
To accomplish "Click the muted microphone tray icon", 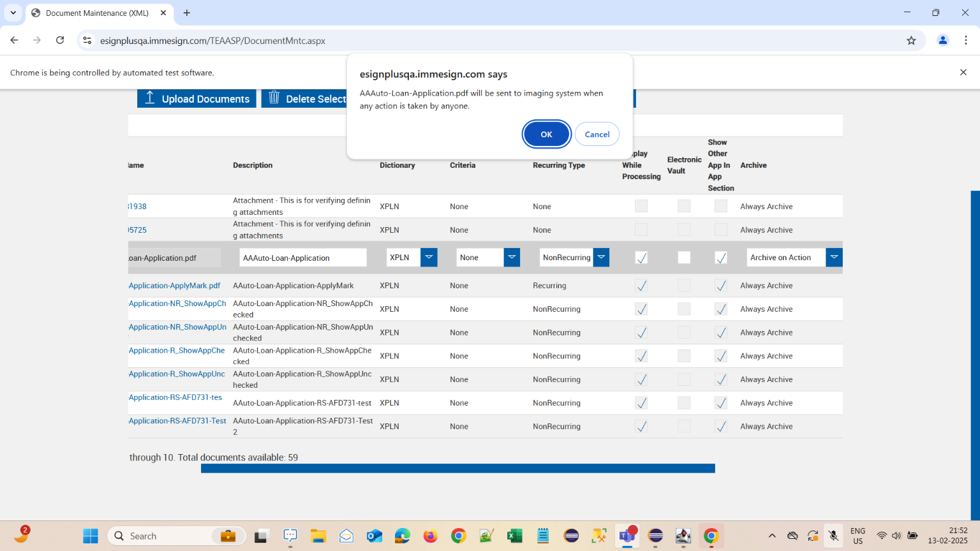I will click(833, 536).
